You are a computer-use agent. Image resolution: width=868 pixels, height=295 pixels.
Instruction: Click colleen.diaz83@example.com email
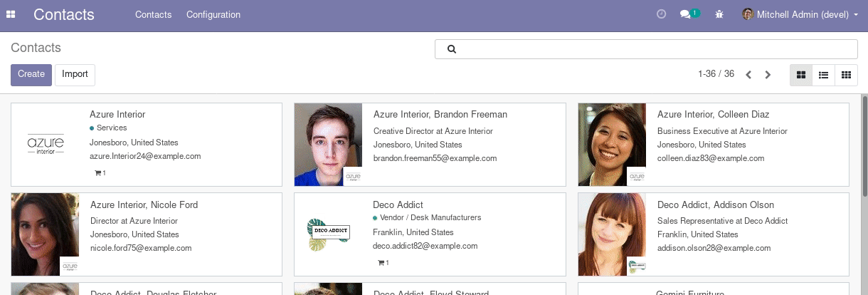tap(711, 158)
